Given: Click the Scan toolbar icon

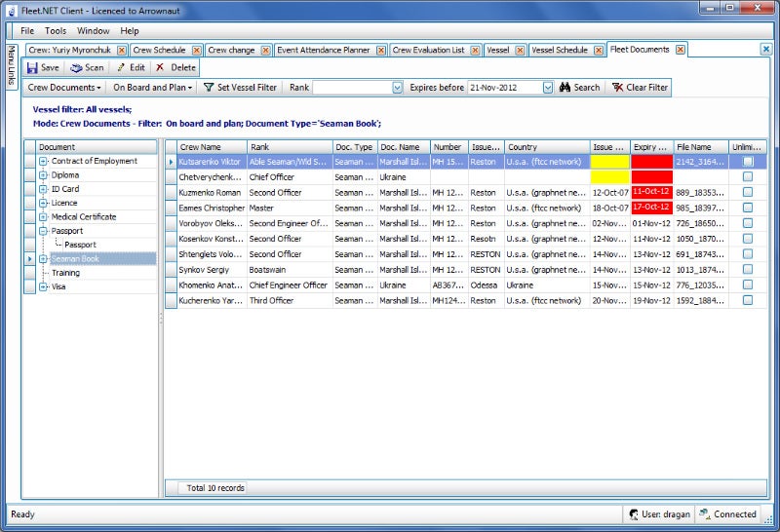Looking at the screenshot, I should [76, 68].
